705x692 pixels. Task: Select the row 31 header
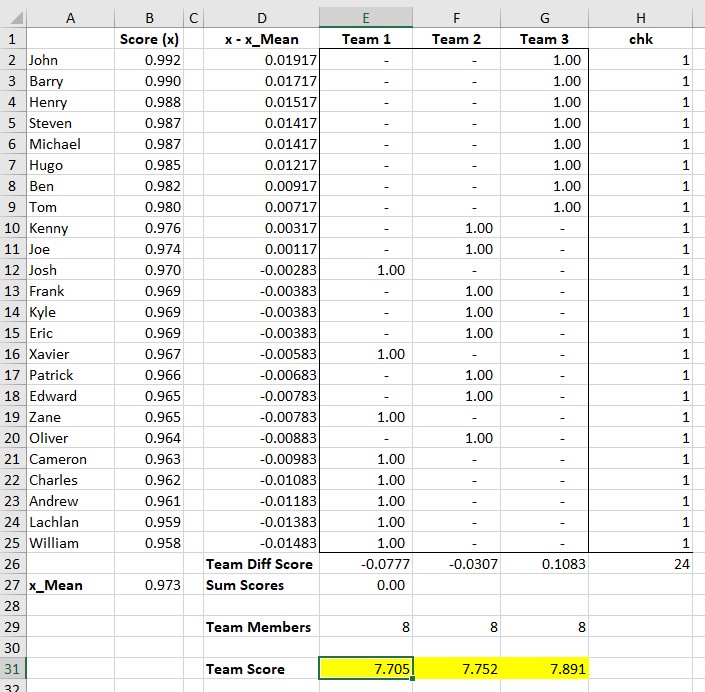click(x=12, y=669)
